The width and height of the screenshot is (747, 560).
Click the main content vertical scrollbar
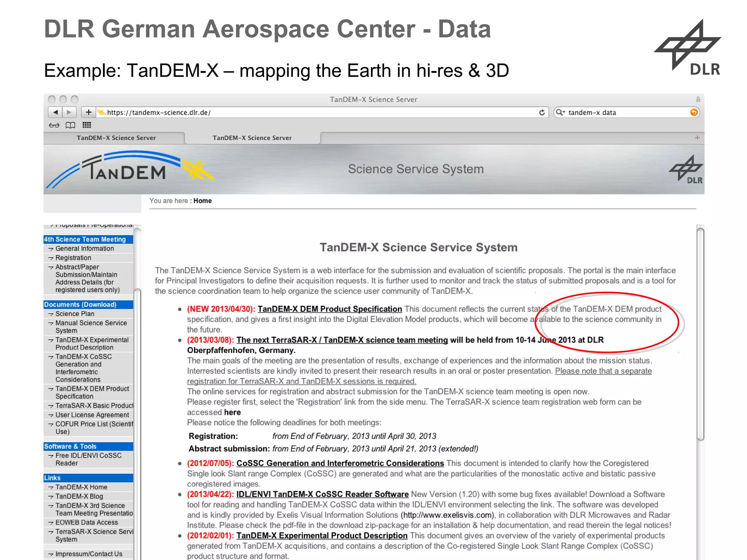pos(700,334)
